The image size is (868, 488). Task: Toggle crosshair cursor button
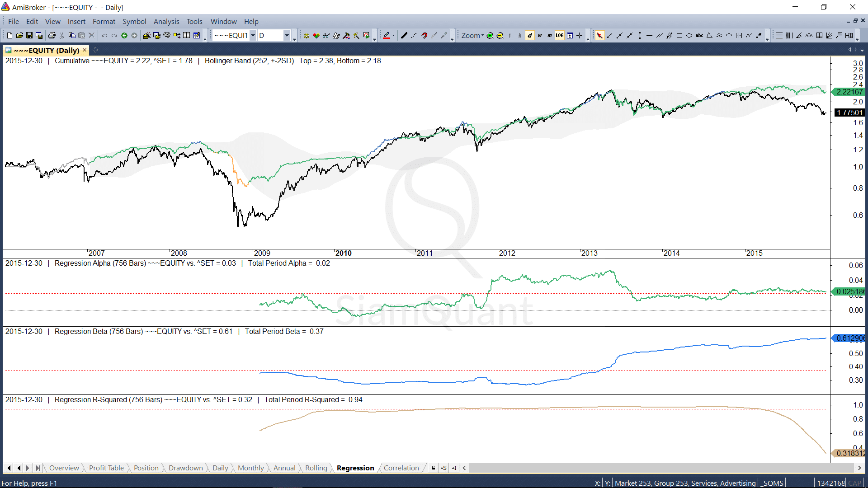point(580,36)
